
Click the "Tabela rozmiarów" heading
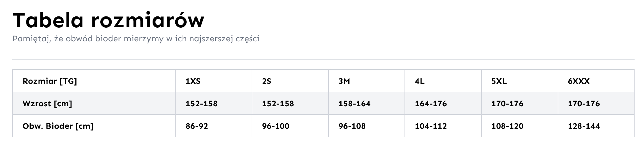coord(108,21)
